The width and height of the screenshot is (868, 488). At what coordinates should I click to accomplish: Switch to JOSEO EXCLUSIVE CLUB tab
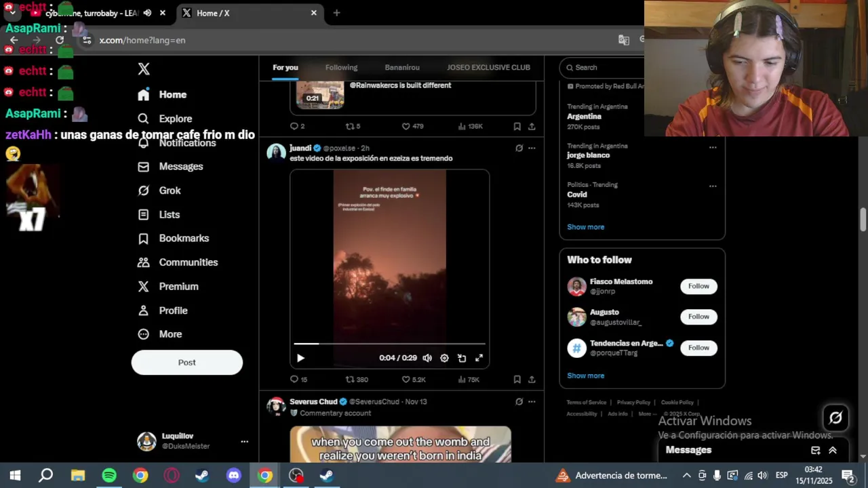[488, 67]
